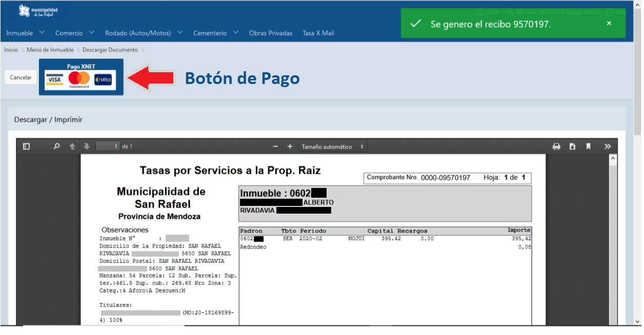Go to previous PDF page arrow
Screen dimensions: 644x335
[72, 146]
